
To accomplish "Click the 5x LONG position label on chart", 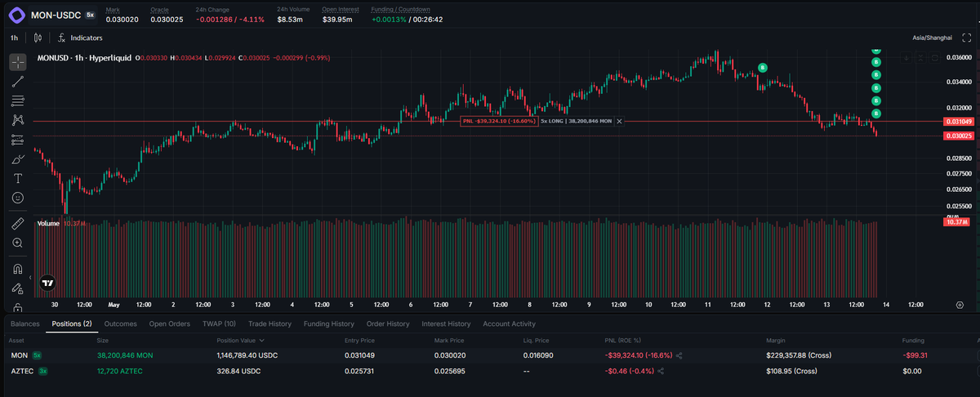I will [x=576, y=121].
